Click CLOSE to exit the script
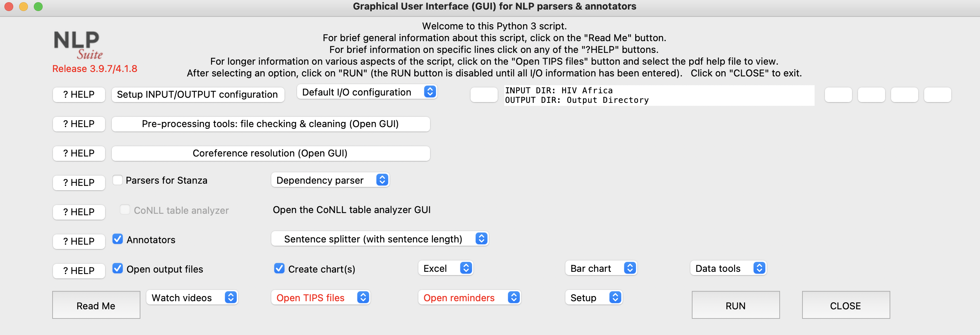 pyautogui.click(x=845, y=305)
